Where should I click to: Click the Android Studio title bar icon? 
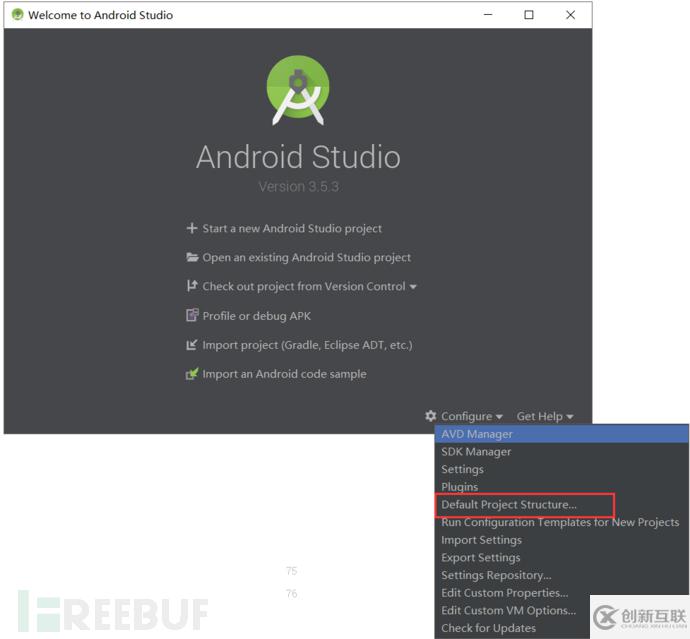17,15
